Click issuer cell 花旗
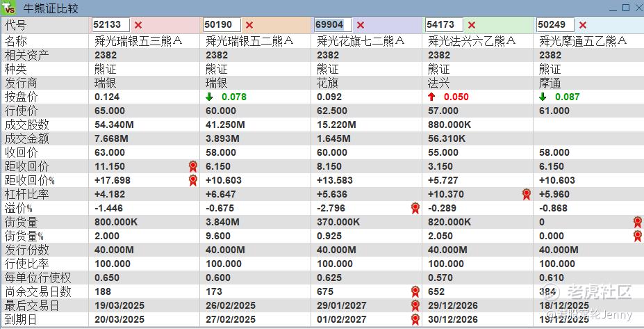This screenshot has height=329, width=644. point(327,83)
